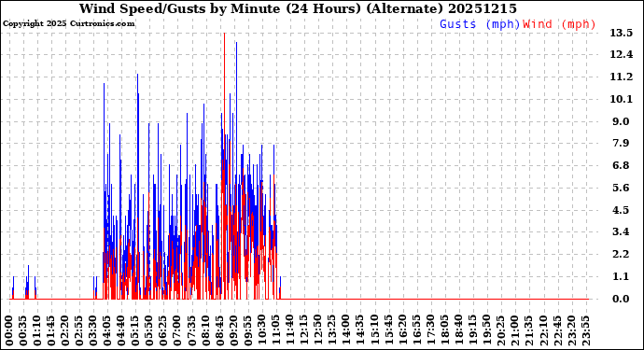Click the Wind (mph) legend label
Viewport: 644px width, 350px height.
coord(559,24)
